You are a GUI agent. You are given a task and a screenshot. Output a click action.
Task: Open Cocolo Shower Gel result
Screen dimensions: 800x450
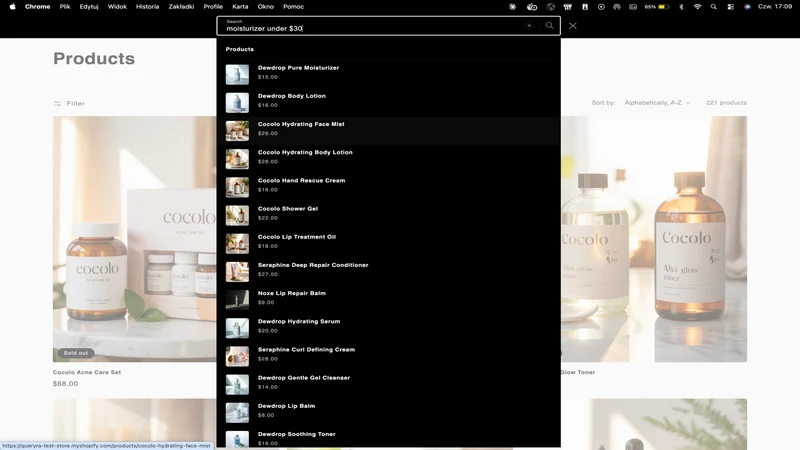[x=388, y=215]
